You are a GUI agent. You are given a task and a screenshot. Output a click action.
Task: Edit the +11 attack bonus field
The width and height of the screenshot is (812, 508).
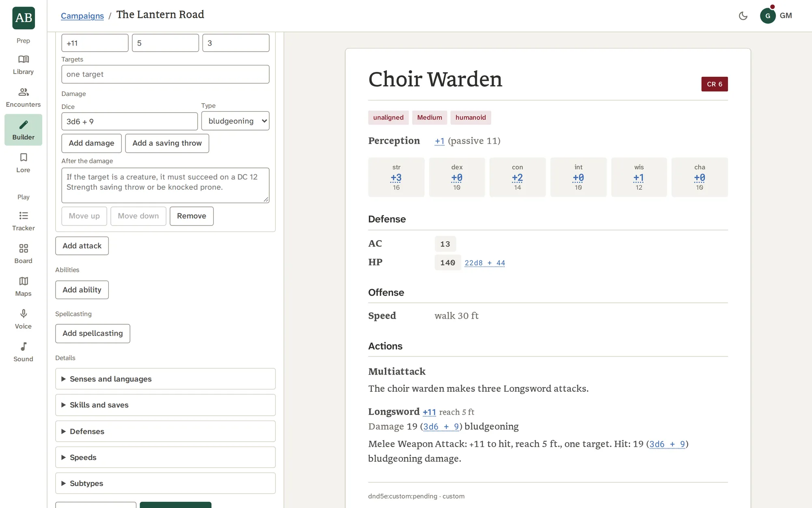[95, 43]
